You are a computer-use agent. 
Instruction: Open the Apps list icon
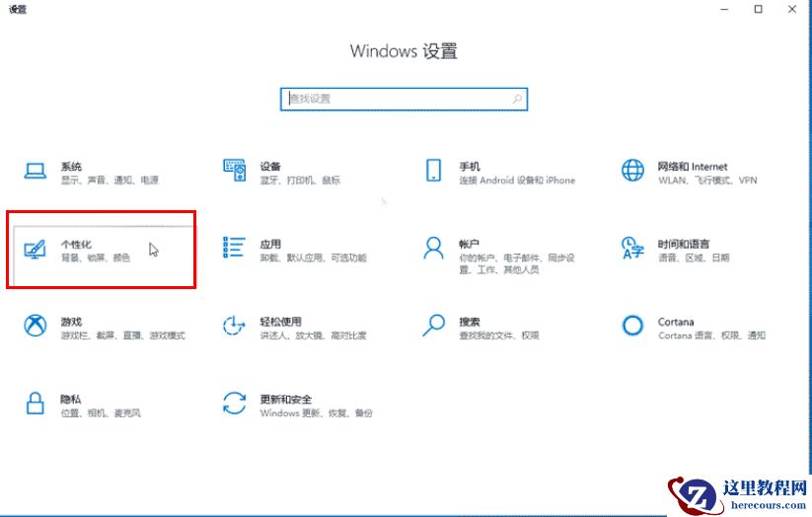[234, 247]
